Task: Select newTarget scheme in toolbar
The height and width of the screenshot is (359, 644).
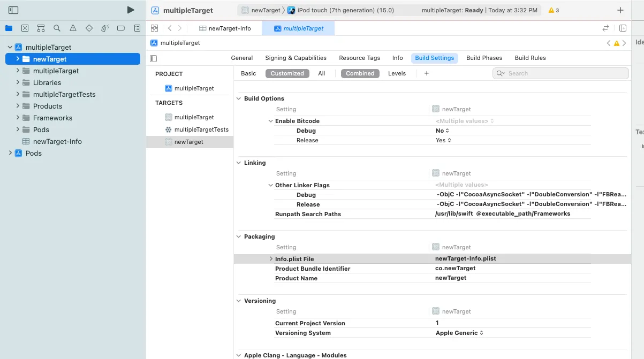Action: 261,10
